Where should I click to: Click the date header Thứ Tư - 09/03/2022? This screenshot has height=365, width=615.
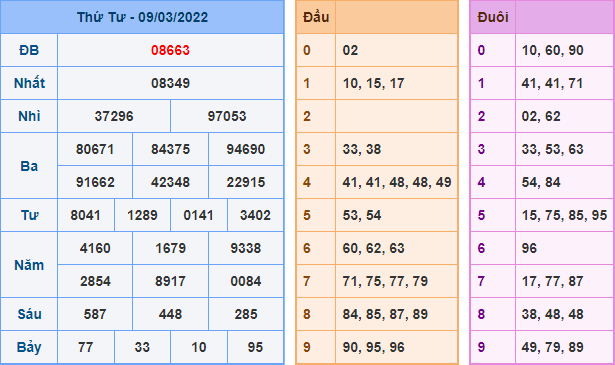tap(142, 17)
